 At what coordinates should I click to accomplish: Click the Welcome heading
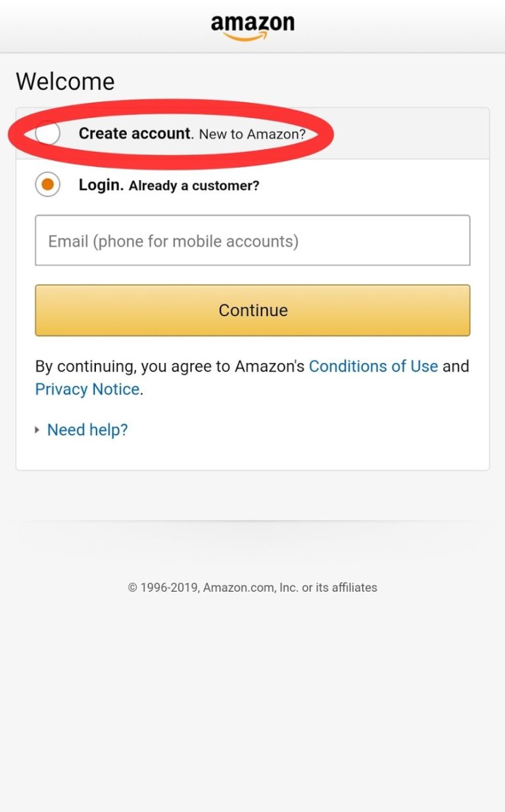coord(65,81)
